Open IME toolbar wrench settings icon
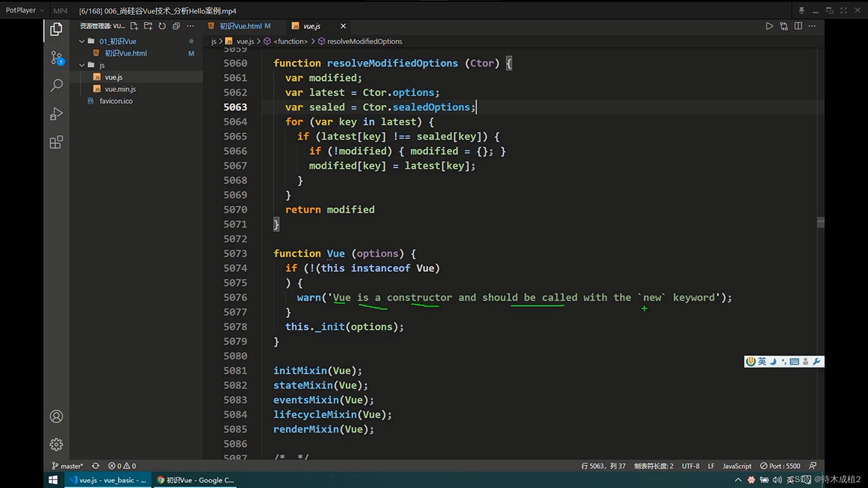The height and width of the screenshot is (488, 868). point(816,361)
